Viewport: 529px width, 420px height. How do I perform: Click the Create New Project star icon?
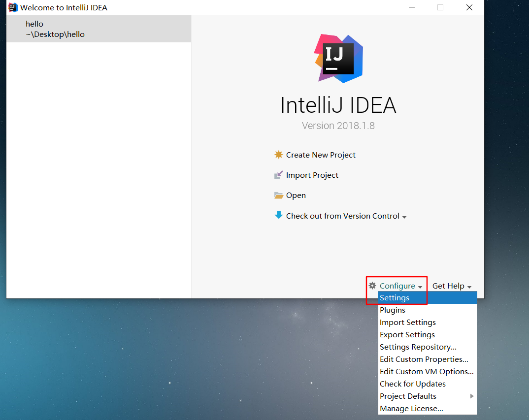278,155
